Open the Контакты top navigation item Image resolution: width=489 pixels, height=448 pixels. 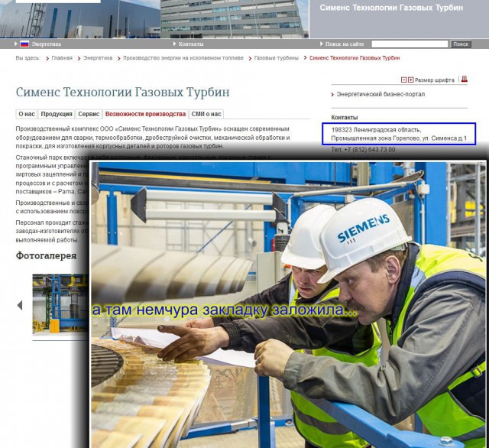pyautogui.click(x=191, y=44)
